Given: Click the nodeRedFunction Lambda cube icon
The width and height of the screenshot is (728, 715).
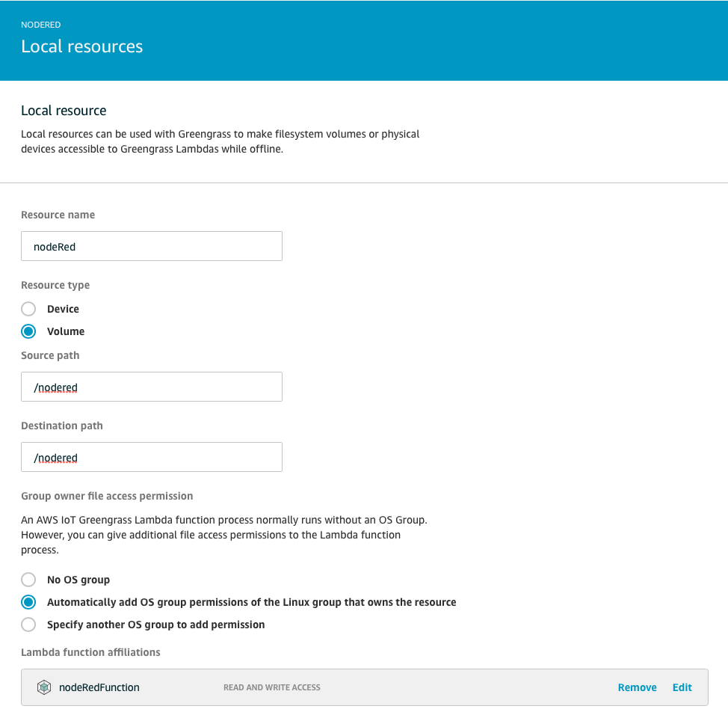Looking at the screenshot, I should [x=44, y=687].
